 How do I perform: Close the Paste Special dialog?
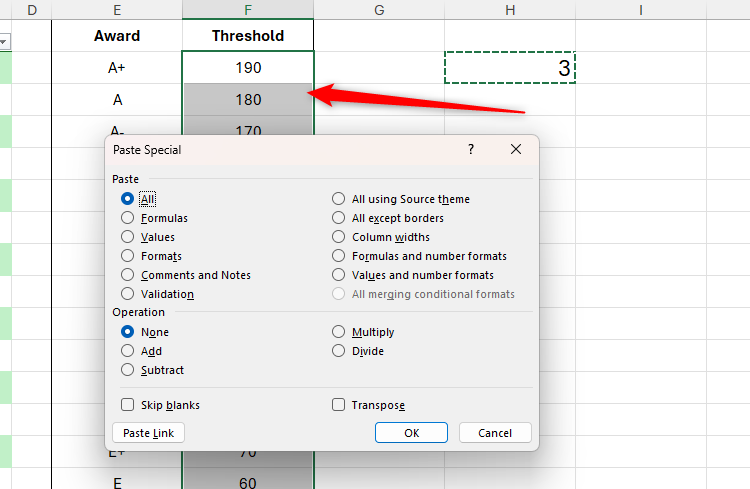pyautogui.click(x=516, y=149)
